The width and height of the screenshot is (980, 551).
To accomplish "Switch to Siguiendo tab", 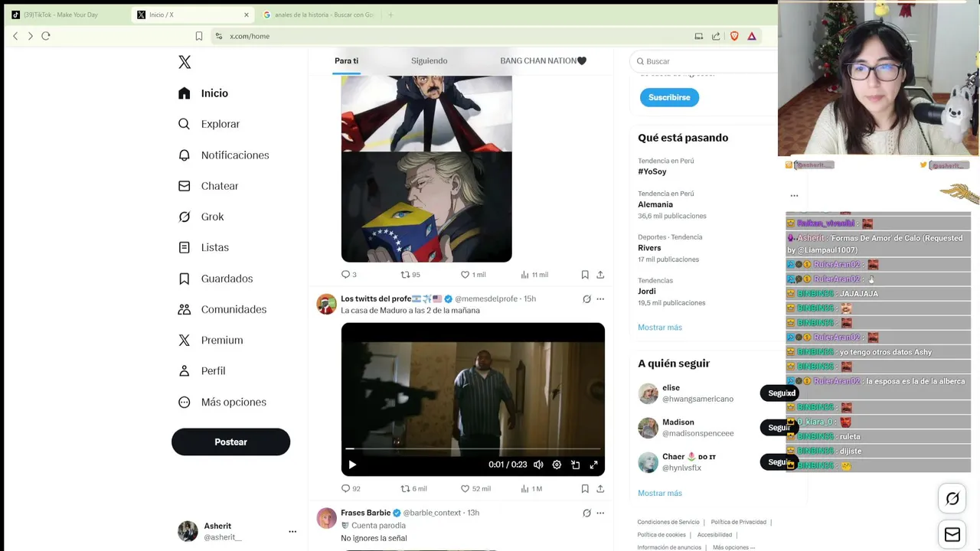I will click(x=429, y=60).
